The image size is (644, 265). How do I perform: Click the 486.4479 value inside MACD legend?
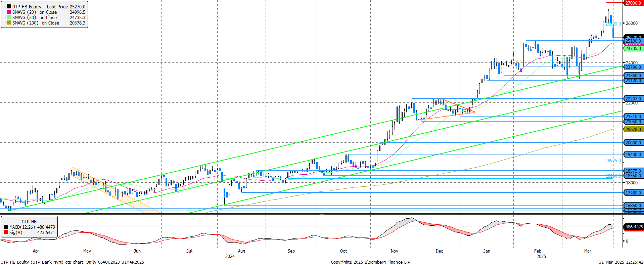click(46, 227)
